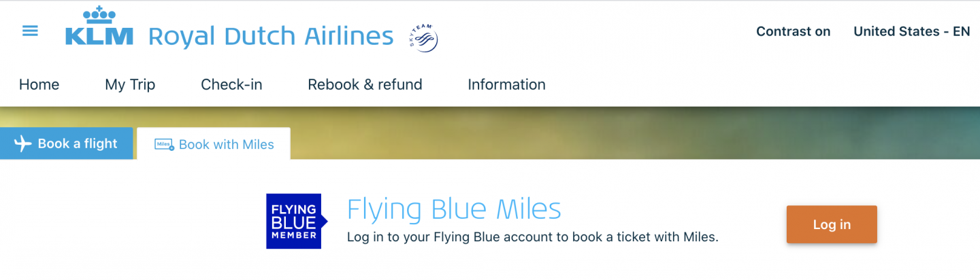The image size is (980, 280).
Task: Open the Rebook & refund menu
Action: (x=365, y=85)
